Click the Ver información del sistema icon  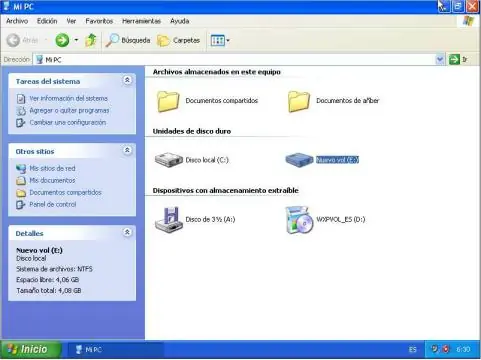tap(21, 99)
